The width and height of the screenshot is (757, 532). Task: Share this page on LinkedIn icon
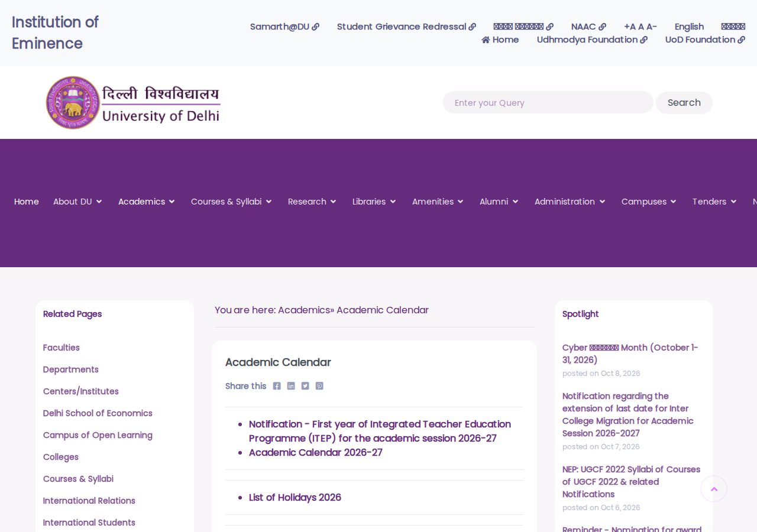[x=291, y=386]
